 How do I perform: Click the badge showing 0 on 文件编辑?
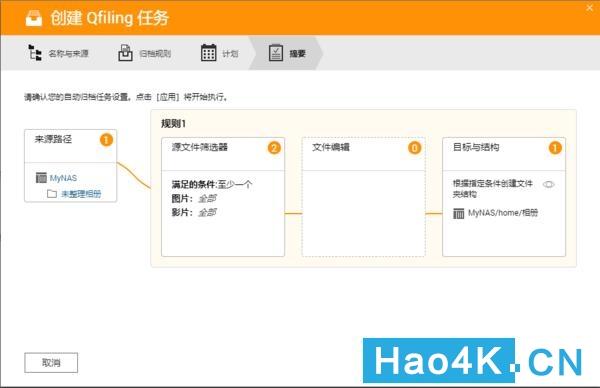414,148
